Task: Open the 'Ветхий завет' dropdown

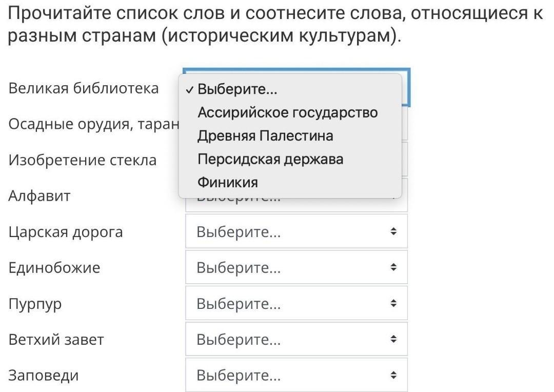Action: (296, 340)
